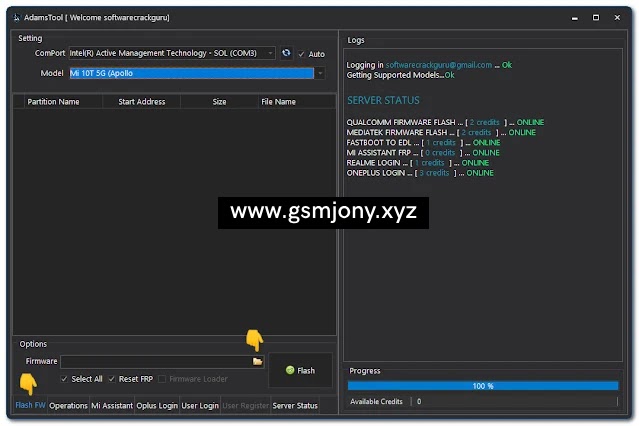Browse for firmware folder icon
This screenshot has width=639, height=426.
[x=257, y=361]
